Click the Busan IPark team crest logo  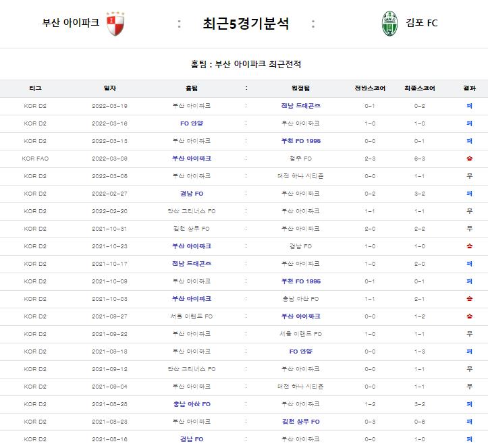coord(115,24)
